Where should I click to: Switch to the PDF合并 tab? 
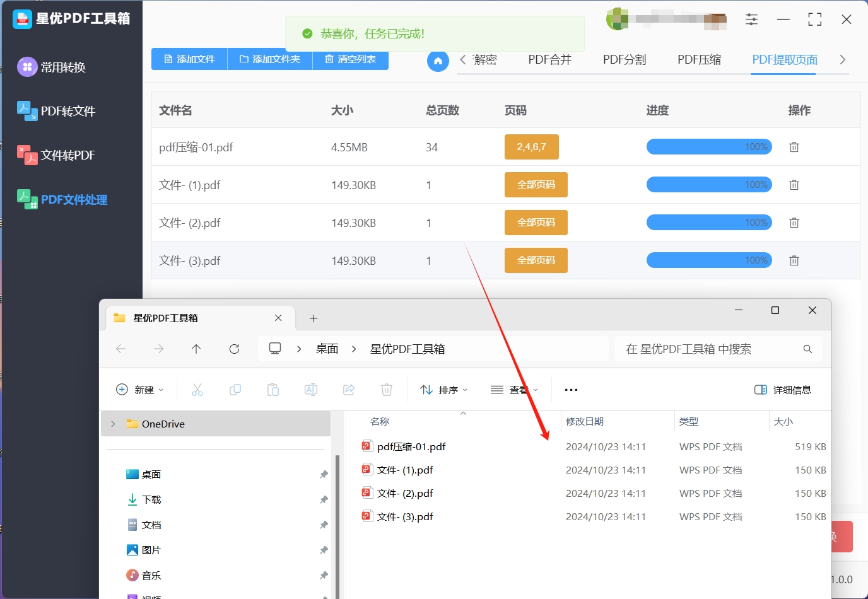tap(549, 60)
